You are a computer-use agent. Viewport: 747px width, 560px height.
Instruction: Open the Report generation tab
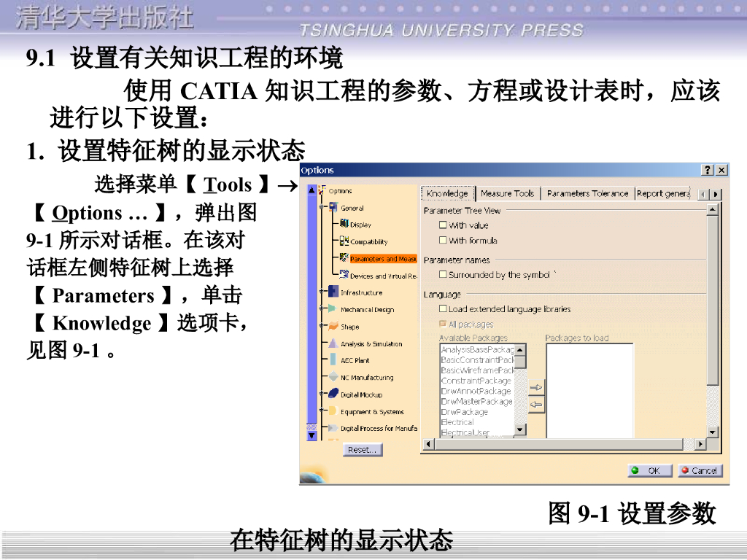click(x=663, y=193)
